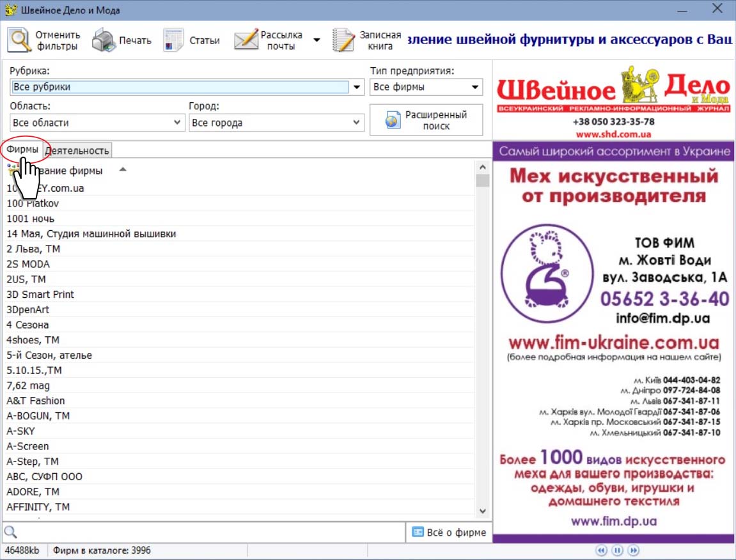Open the Город combo box
Image resolution: width=736 pixels, height=560 pixels.
[276, 123]
